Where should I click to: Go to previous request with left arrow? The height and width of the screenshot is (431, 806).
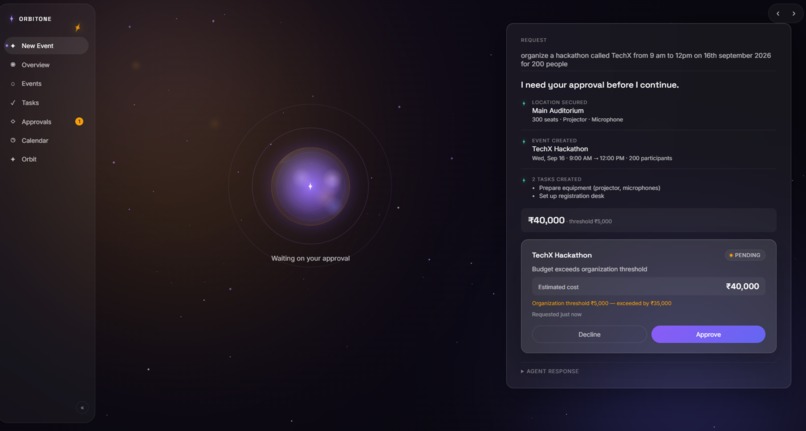coord(778,14)
